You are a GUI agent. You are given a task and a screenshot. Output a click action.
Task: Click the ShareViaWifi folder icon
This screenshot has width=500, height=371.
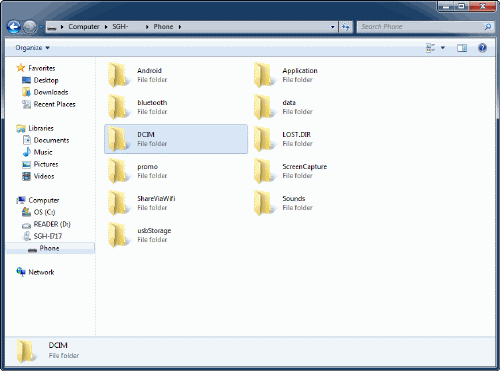[x=118, y=203]
